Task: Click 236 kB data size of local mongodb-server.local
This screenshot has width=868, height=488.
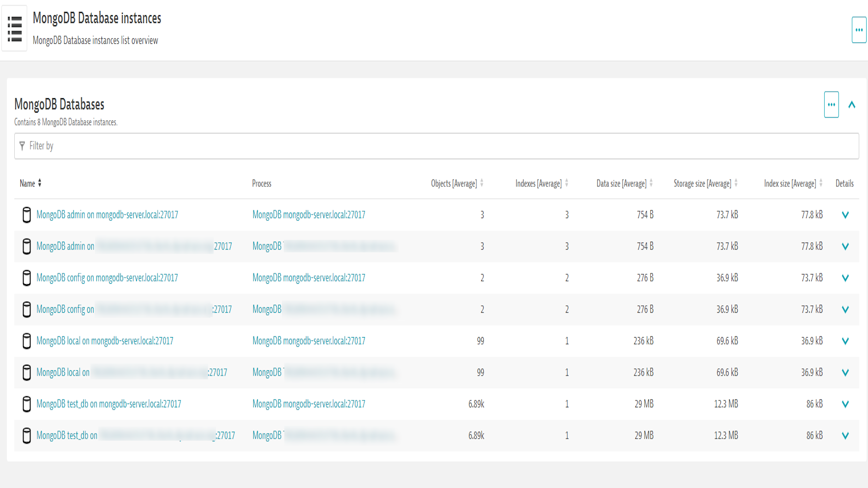Action: (643, 341)
